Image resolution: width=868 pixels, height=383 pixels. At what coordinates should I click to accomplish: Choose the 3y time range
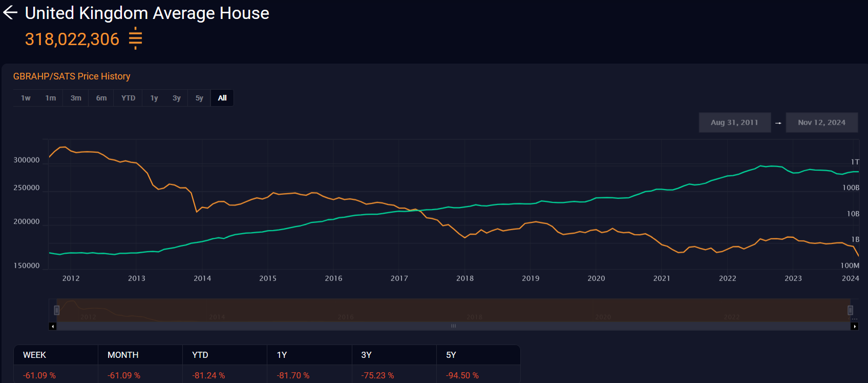pos(177,98)
